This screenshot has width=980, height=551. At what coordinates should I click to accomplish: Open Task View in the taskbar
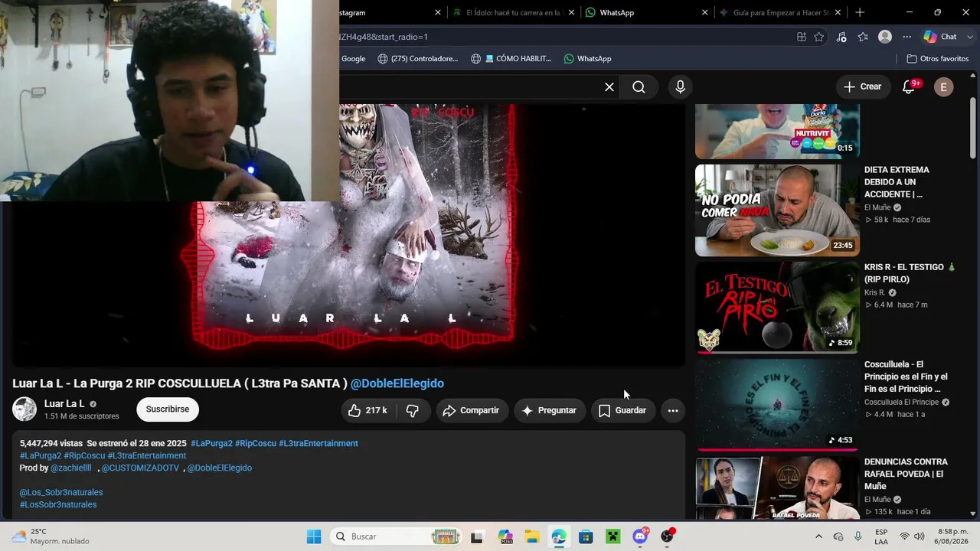coord(477,536)
